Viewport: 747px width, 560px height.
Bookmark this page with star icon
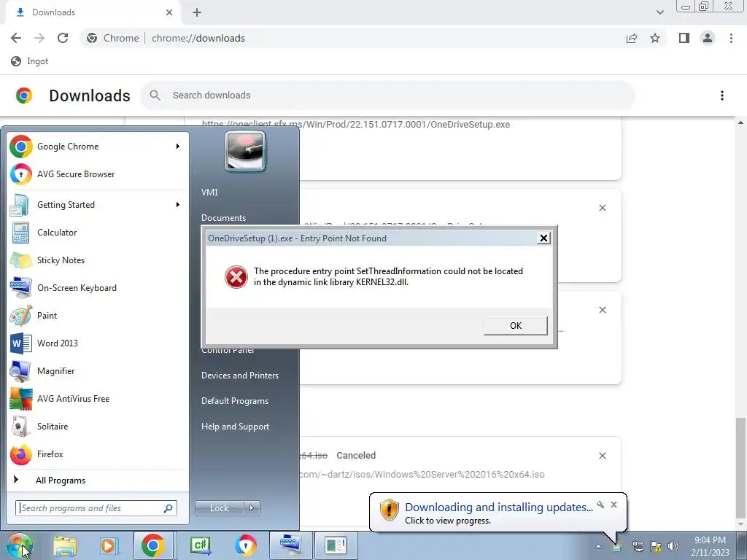[655, 38]
